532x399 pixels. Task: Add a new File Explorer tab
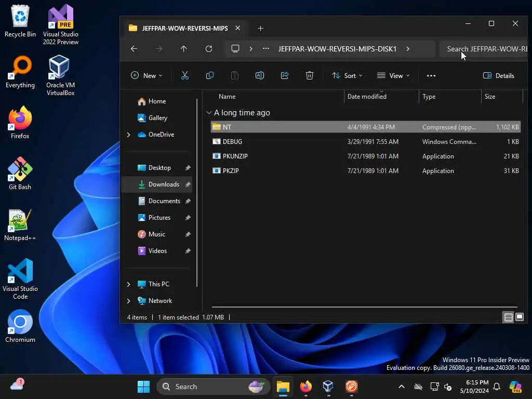[261, 29]
